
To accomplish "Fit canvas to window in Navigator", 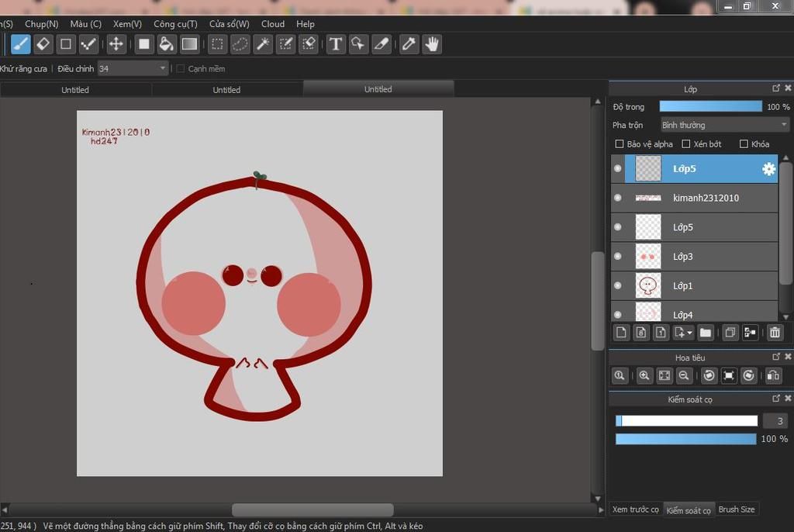I will tap(664, 375).
